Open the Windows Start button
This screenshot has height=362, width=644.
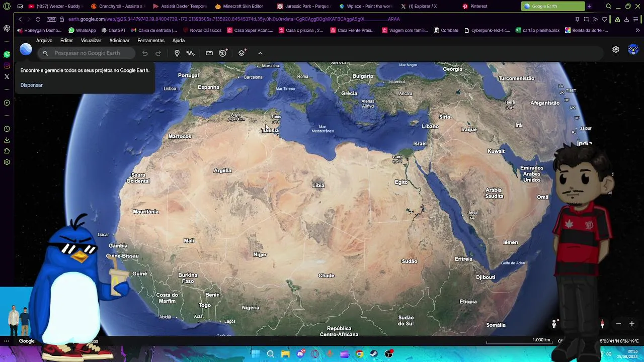pos(256,354)
